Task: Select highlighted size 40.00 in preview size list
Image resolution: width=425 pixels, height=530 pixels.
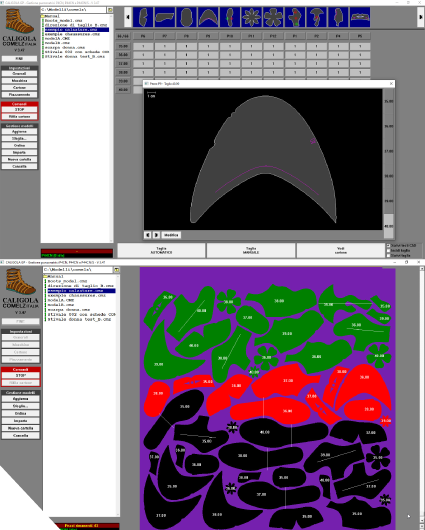Action: (388, 226)
